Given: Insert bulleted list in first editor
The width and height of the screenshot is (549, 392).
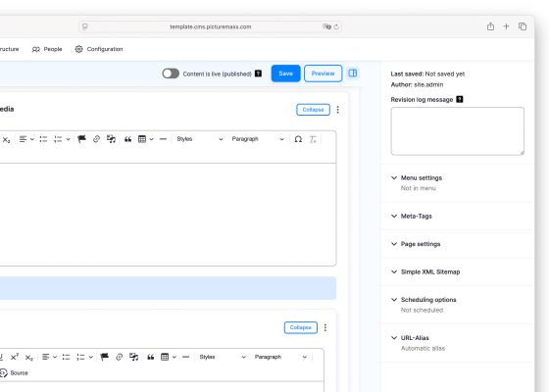Looking at the screenshot, I should coord(43,139).
